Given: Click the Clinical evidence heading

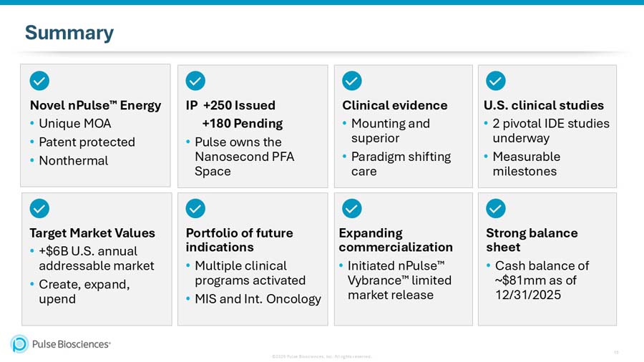Looking at the screenshot, I should pyautogui.click(x=394, y=106).
